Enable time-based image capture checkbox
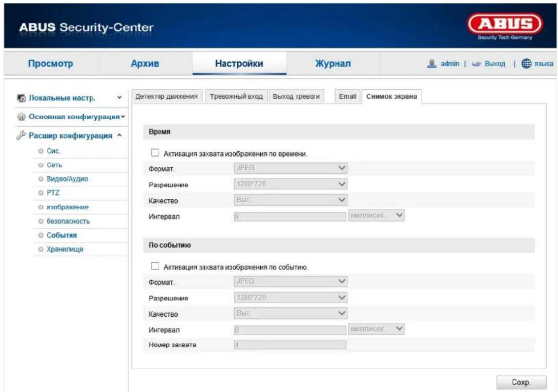 tap(155, 153)
